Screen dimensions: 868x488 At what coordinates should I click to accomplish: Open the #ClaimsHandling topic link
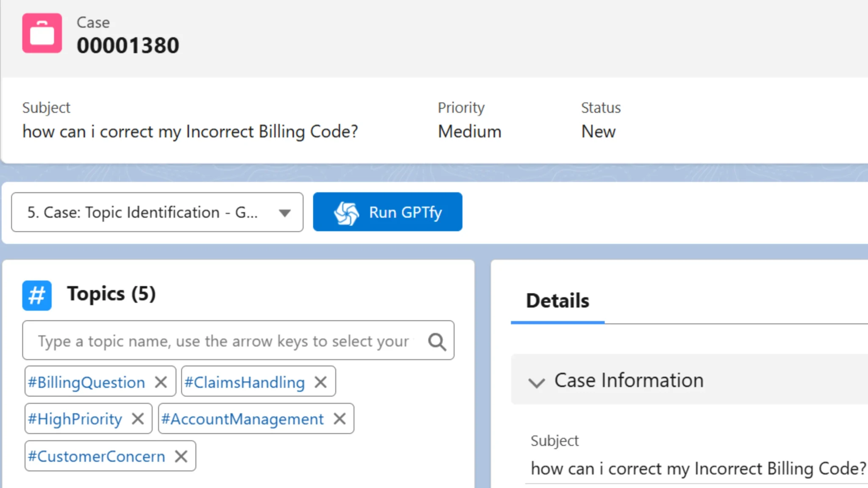click(x=244, y=382)
